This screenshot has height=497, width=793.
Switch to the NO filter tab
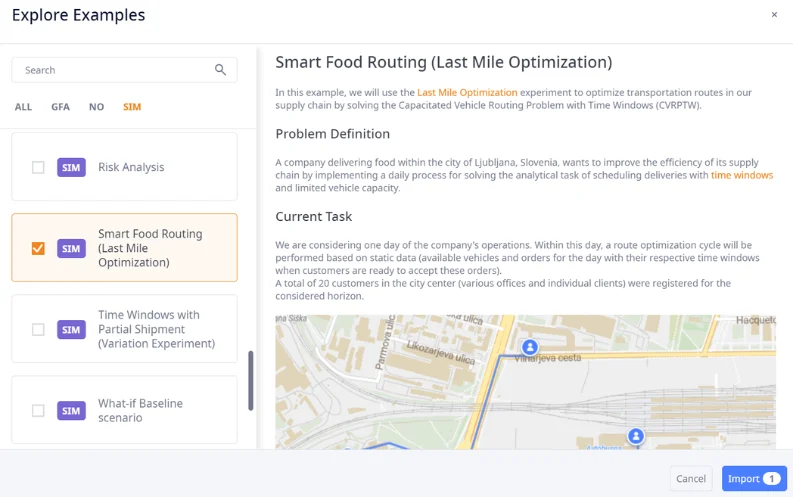pyautogui.click(x=96, y=107)
